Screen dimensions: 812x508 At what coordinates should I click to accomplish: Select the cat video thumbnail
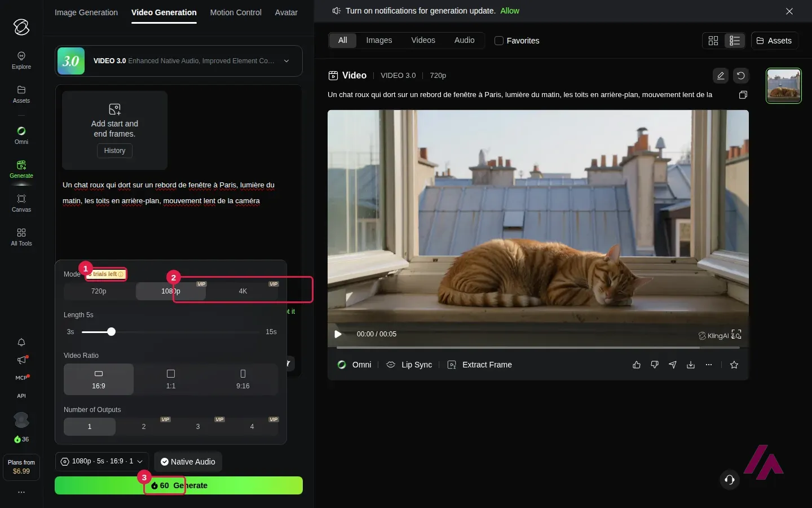(784, 86)
